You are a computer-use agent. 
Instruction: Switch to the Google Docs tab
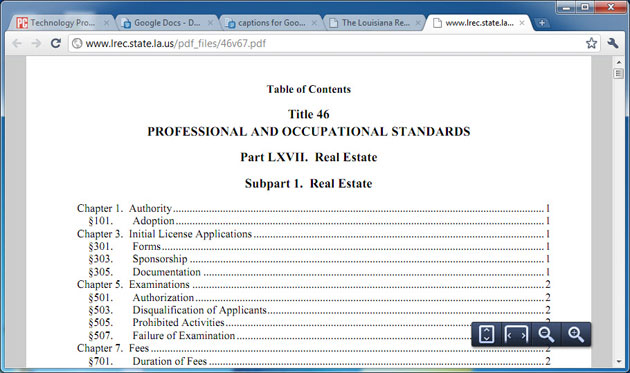point(167,23)
